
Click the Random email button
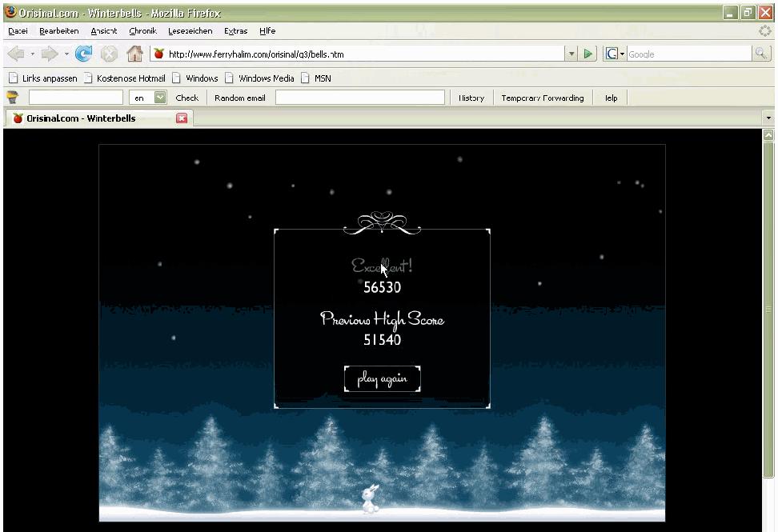239,98
